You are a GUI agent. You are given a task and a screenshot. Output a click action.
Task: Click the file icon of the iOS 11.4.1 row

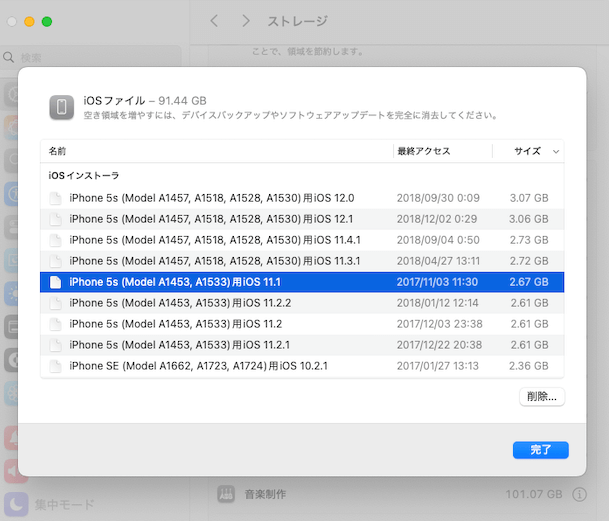point(56,240)
